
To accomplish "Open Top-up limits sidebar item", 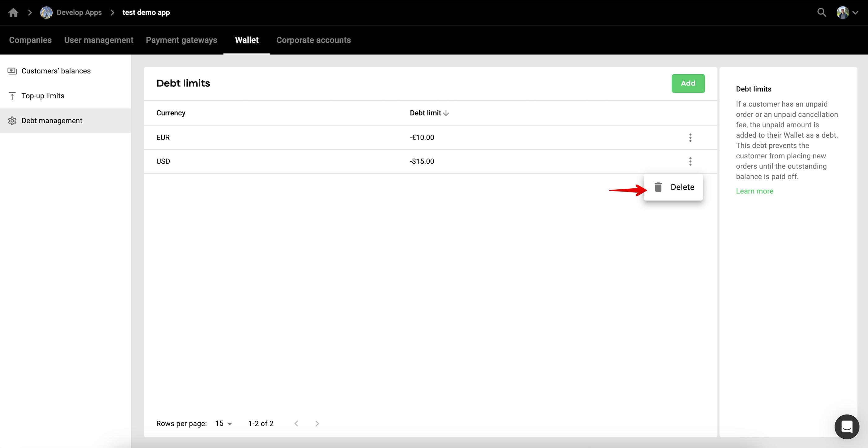I will click(x=43, y=96).
